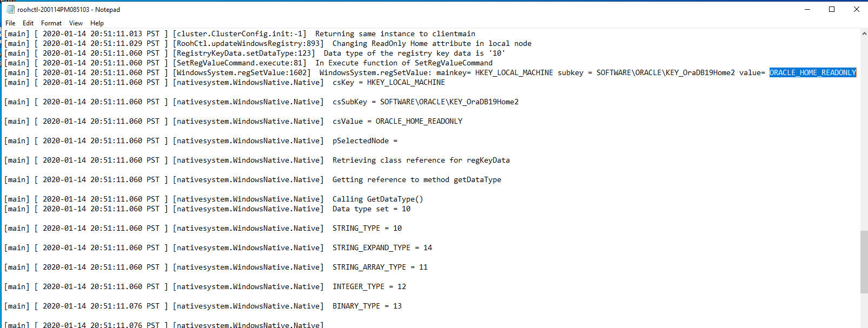Click the scrollbar up arrow
The image size is (868, 328).
coord(864,34)
